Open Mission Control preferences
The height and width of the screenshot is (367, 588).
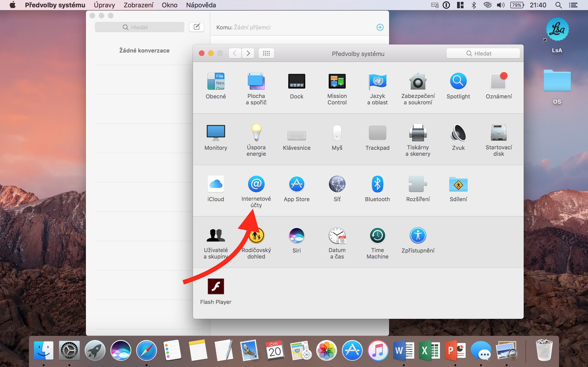337,82
